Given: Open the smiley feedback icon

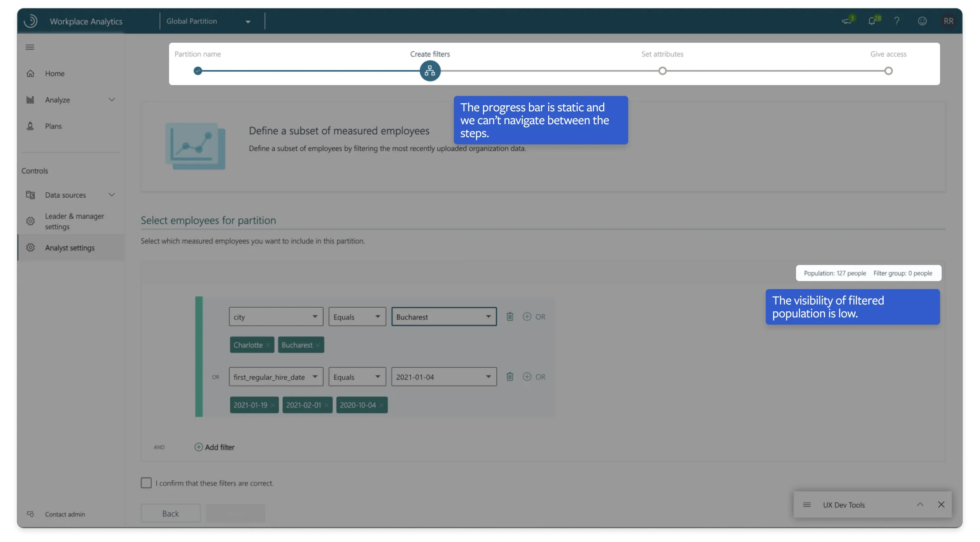Looking at the screenshot, I should (x=922, y=21).
